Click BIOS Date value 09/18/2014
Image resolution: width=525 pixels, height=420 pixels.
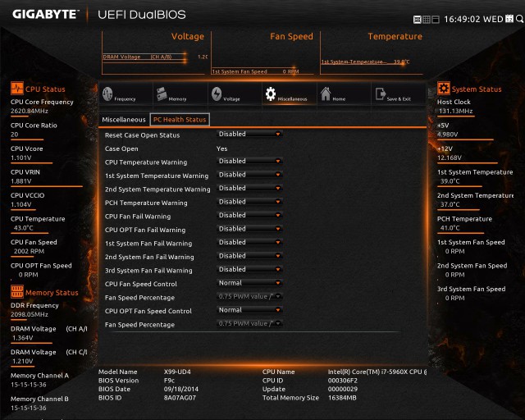click(181, 389)
